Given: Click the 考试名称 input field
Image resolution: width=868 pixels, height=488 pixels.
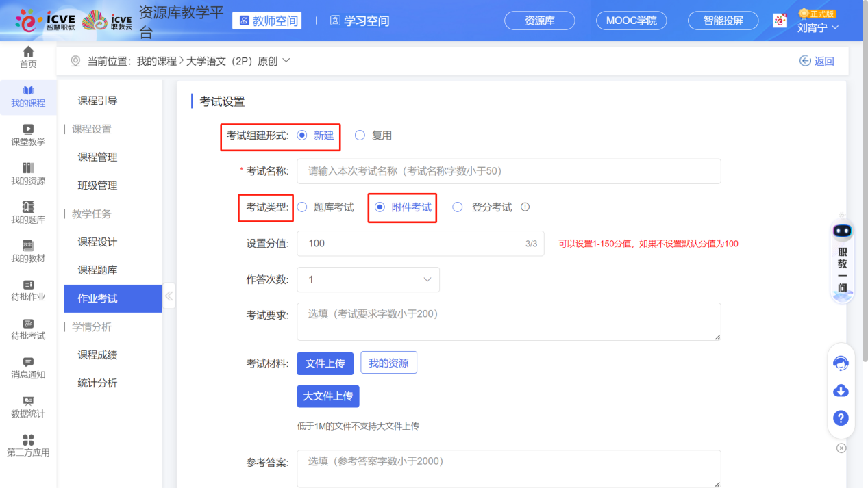Looking at the screenshot, I should [508, 171].
